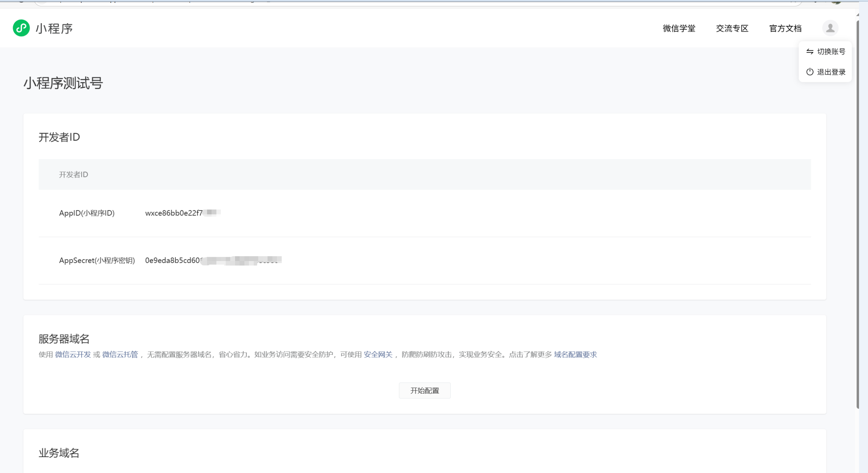Click the 小程序测试号 page heading
The width and height of the screenshot is (868, 473).
click(x=63, y=83)
